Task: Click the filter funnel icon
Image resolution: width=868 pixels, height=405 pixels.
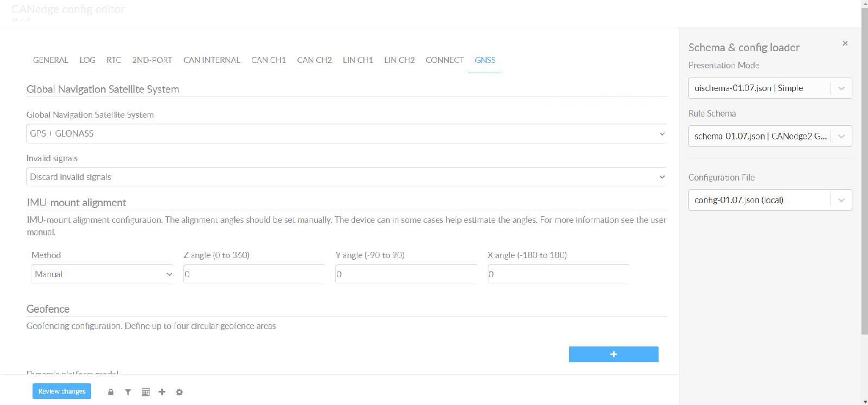Action: pyautogui.click(x=128, y=392)
